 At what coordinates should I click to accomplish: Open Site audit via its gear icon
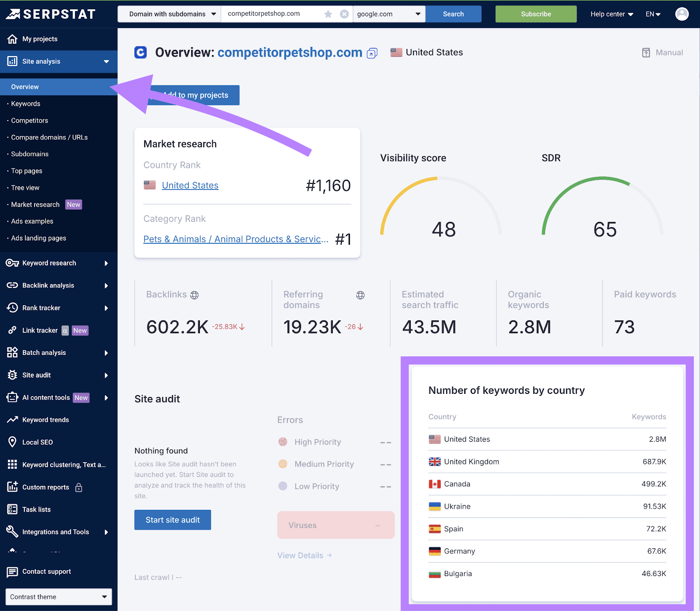pos(13,375)
